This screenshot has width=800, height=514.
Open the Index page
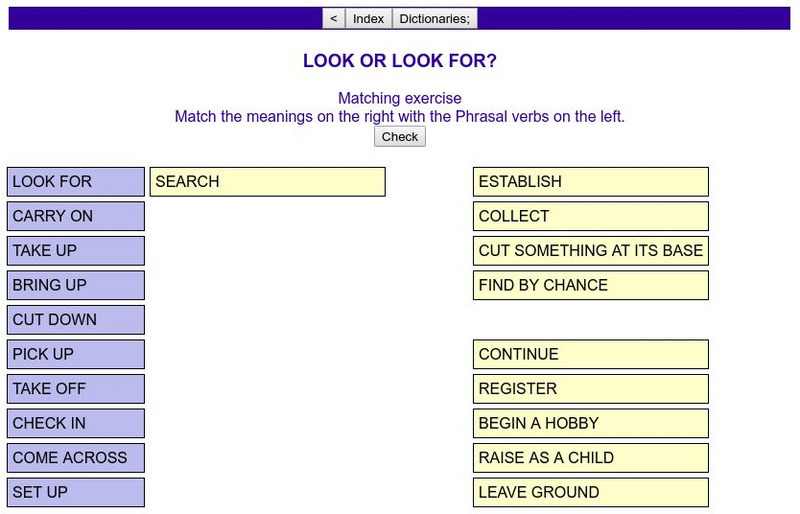click(x=368, y=19)
